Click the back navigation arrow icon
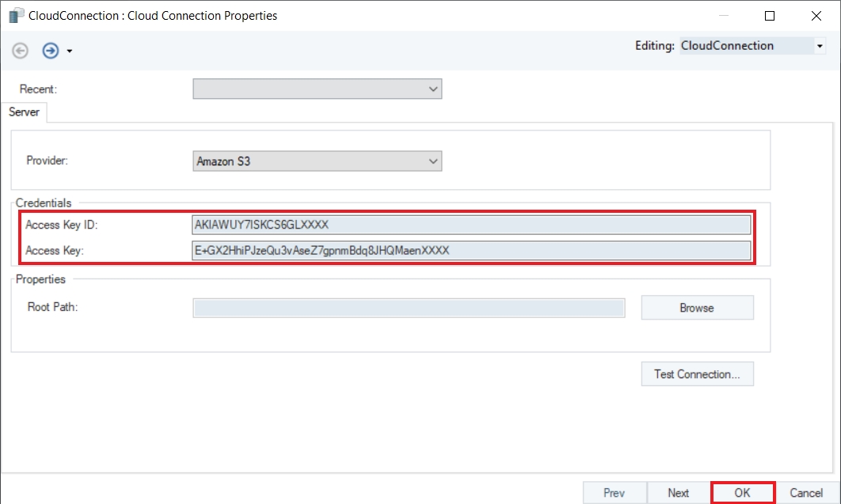Screen dimensions: 841x504 [x=21, y=51]
